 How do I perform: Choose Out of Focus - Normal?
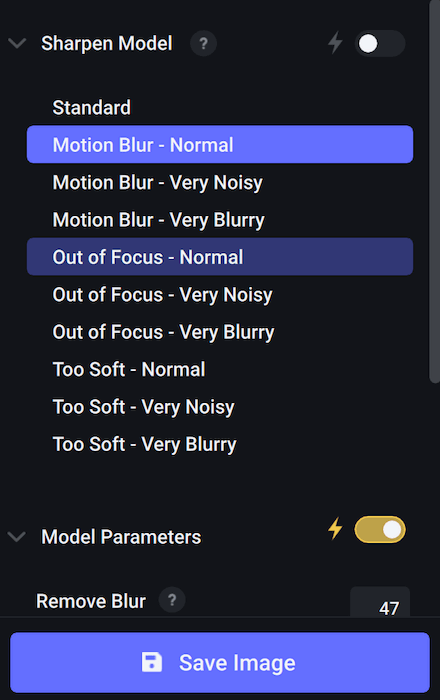click(x=220, y=257)
